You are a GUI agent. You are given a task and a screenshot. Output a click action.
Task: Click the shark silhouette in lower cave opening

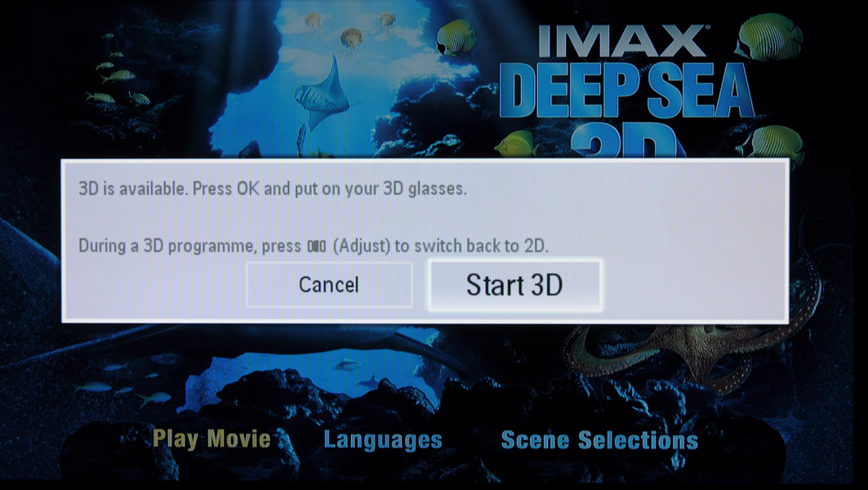coord(369,381)
